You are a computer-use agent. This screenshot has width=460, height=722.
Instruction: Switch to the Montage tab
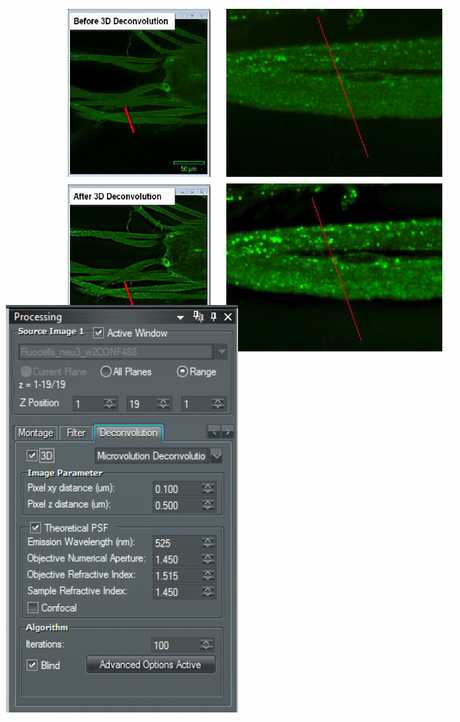[35, 433]
